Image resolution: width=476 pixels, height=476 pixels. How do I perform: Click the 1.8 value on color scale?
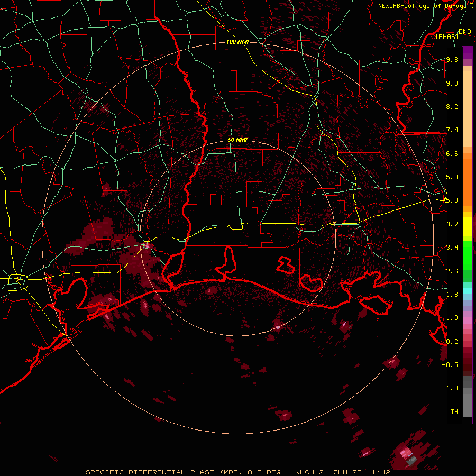[x=452, y=295]
